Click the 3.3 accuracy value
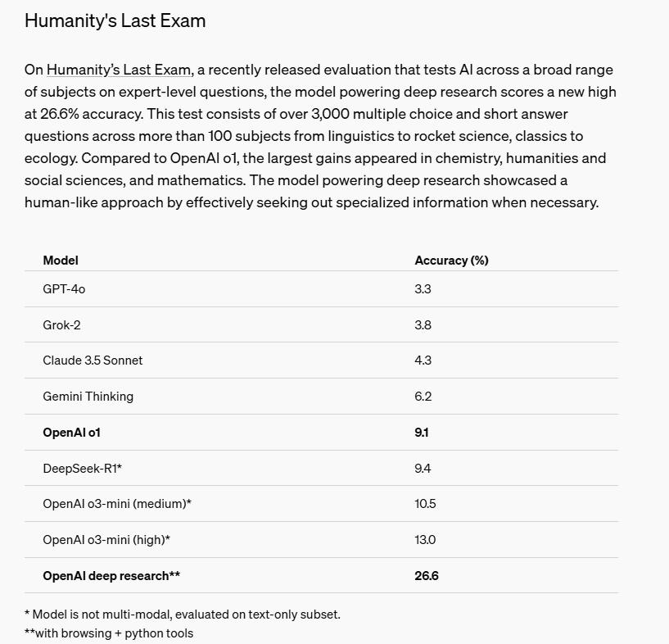The width and height of the screenshot is (669, 644). click(x=423, y=289)
